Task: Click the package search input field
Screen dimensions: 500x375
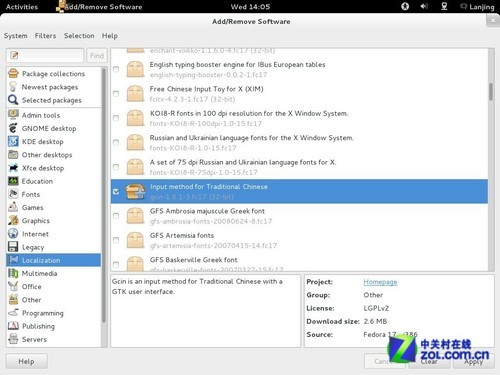Action: 45,56
